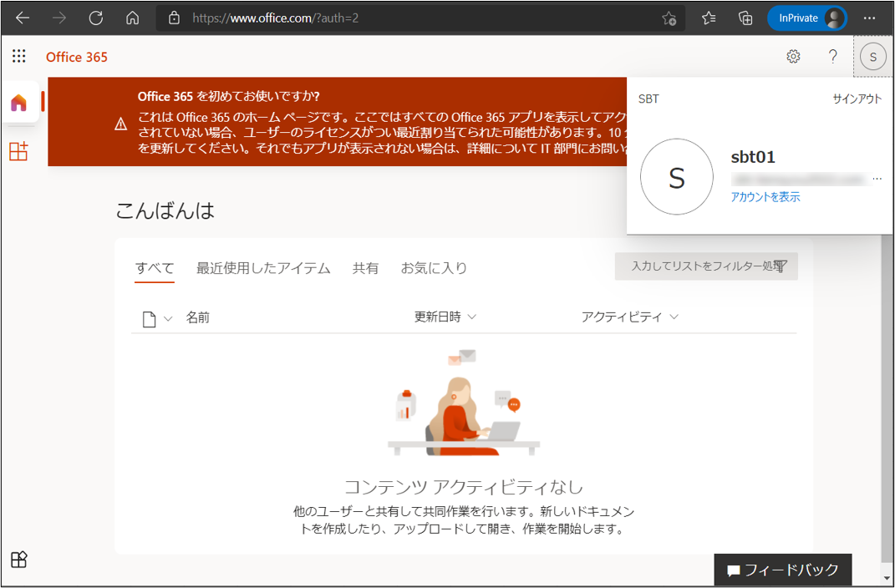Image resolution: width=895 pixels, height=588 pixels.
Task: Click the address bar URL
Action: coord(275,18)
